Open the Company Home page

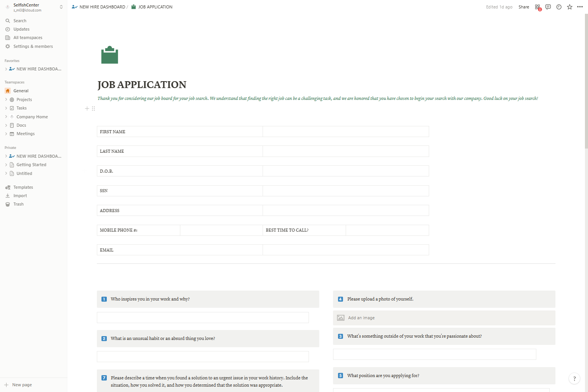coord(32,117)
